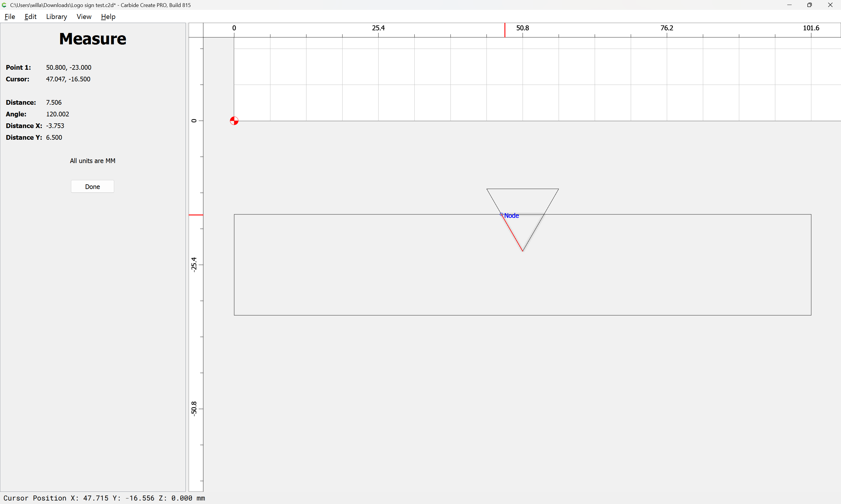Click the Angle value 120.002
This screenshot has height=504, width=841.
58,114
